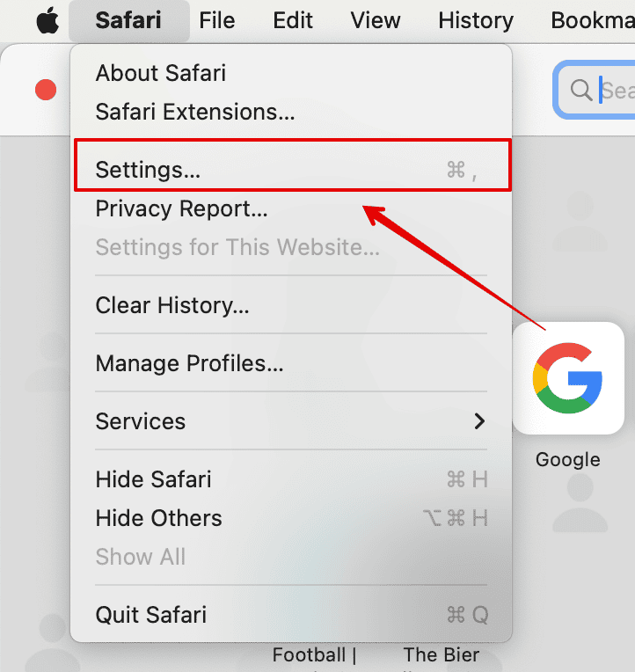
Task: Open Safari Extensions...
Action: 293,112
